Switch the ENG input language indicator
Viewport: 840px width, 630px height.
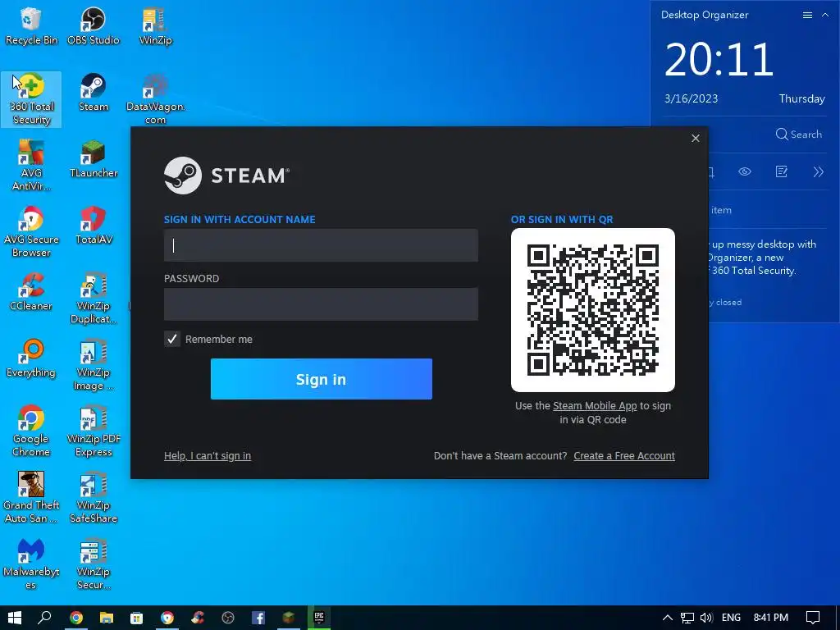pos(731,618)
